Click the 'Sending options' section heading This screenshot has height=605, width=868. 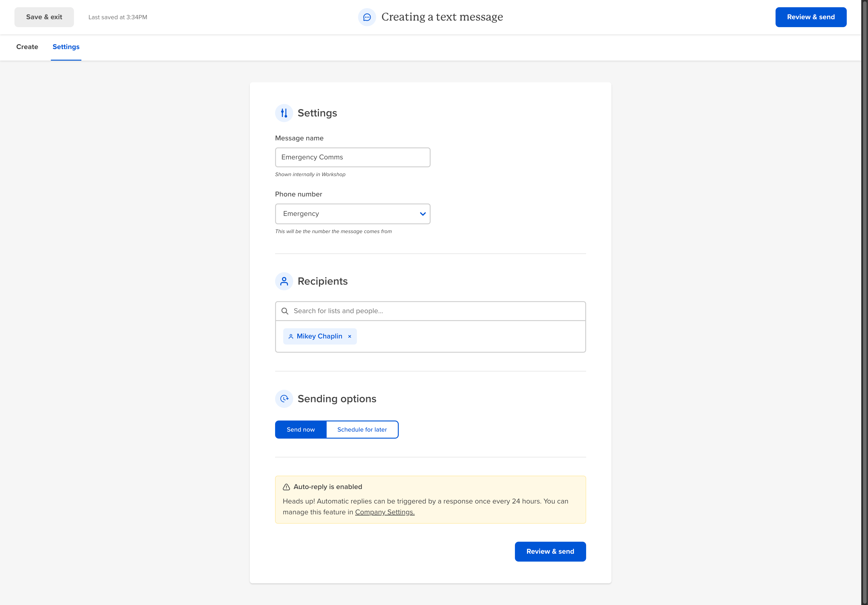tap(337, 399)
